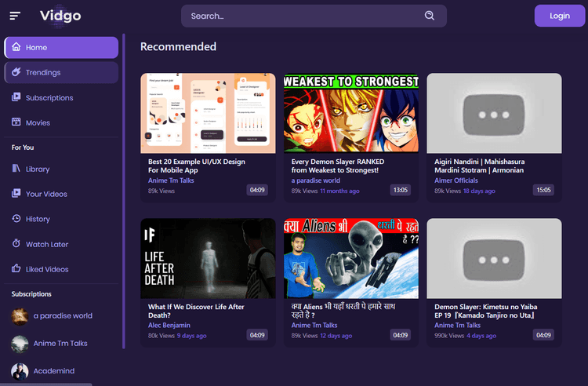Screen dimensions: 588x386
Task: Click Anime Tm Talks channel avatar
Action: click(x=20, y=344)
